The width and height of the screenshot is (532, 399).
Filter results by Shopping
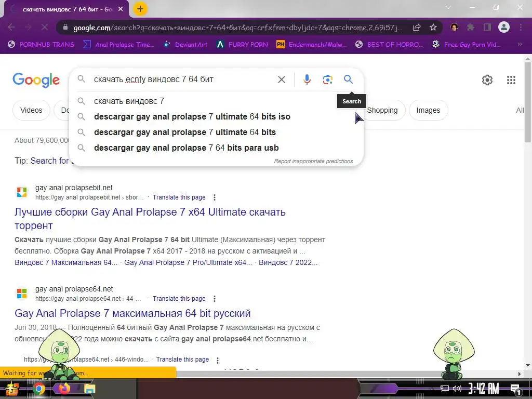[384, 110]
